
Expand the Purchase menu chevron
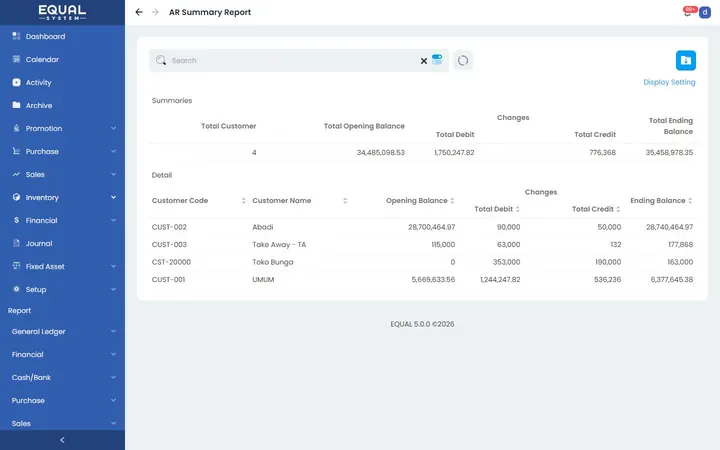[113, 151]
